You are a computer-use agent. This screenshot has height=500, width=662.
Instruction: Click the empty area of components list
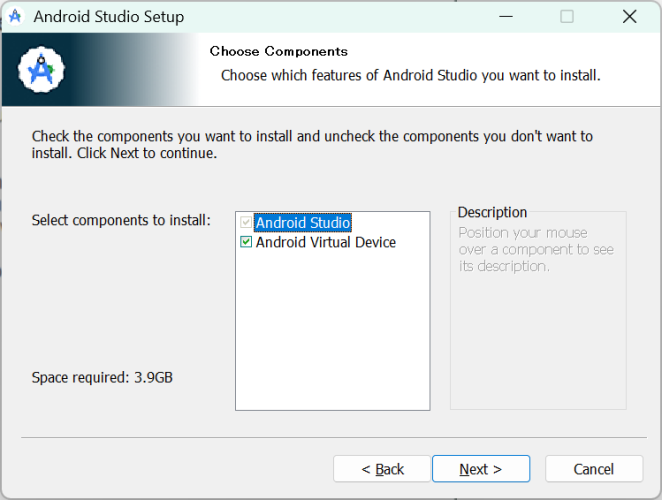(x=333, y=329)
